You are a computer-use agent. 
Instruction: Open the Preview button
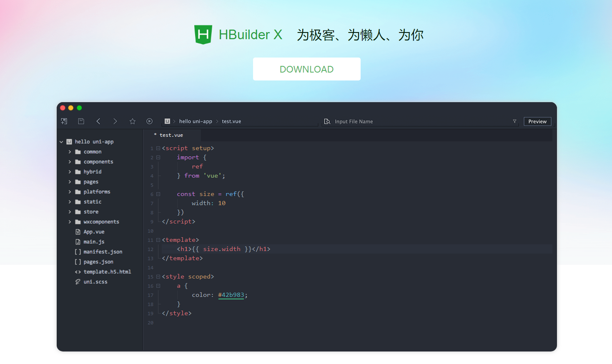(x=537, y=121)
